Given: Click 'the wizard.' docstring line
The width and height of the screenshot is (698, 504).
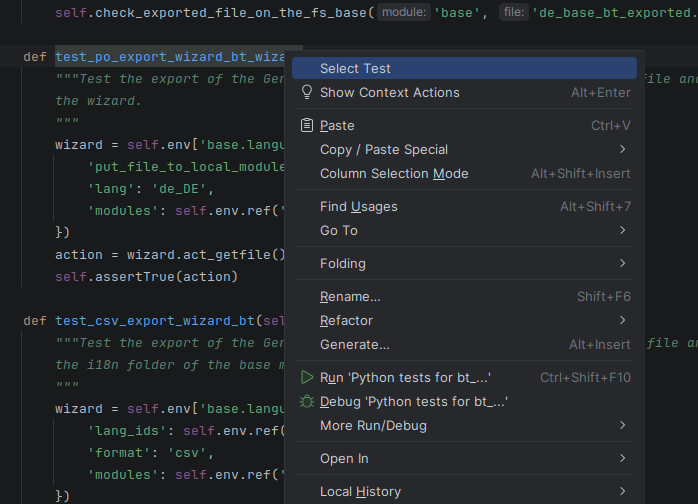Looking at the screenshot, I should click(98, 101).
